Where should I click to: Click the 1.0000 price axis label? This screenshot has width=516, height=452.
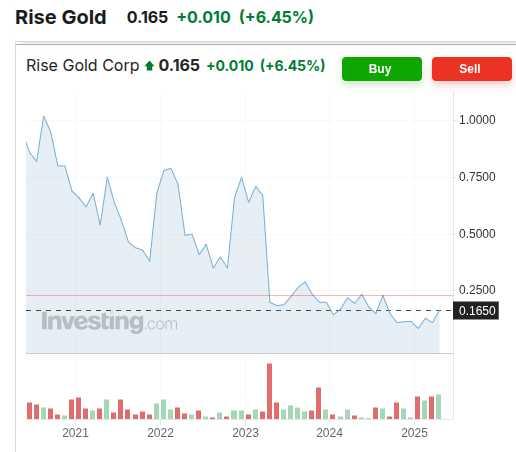(x=477, y=120)
